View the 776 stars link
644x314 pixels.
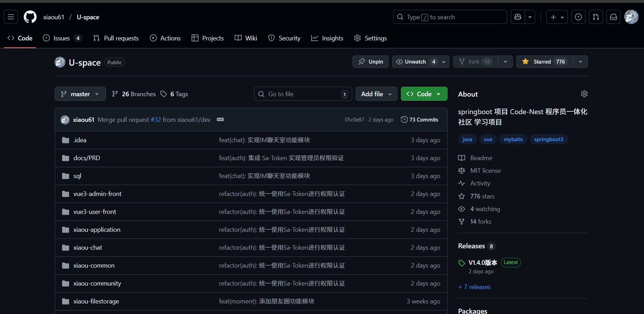(476, 196)
